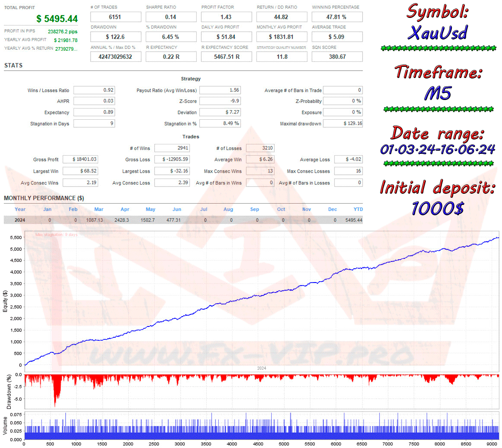Image resolution: width=502 pixels, height=448 pixels.
Task: Select the # of Trades field showing 6151
Action: click(116, 17)
